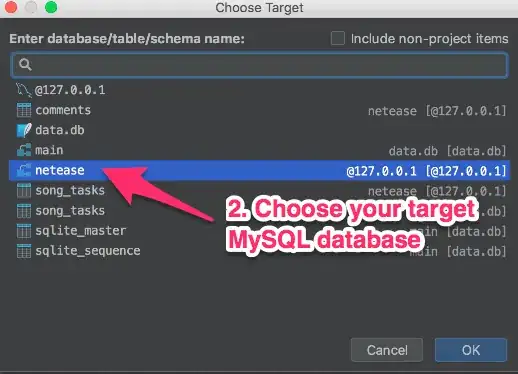Choose the second song_tasks table entry
518x374 pixels.
(x=259, y=211)
